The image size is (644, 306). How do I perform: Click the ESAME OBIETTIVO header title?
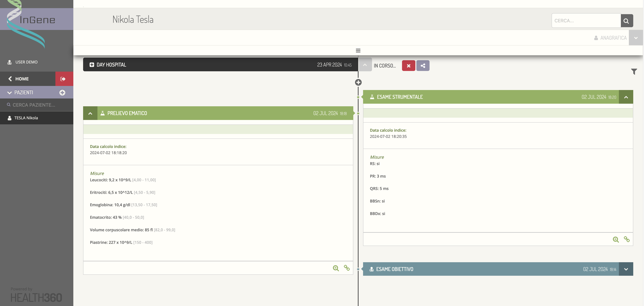click(x=395, y=269)
